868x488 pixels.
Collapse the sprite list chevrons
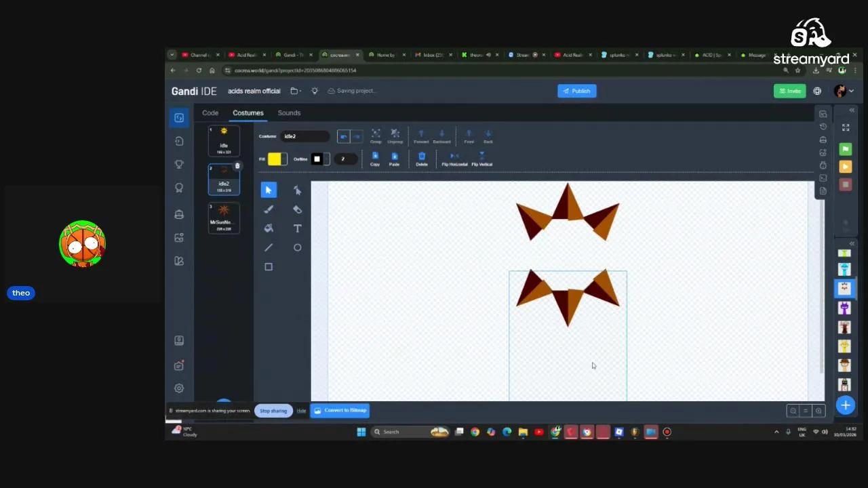[x=852, y=243]
